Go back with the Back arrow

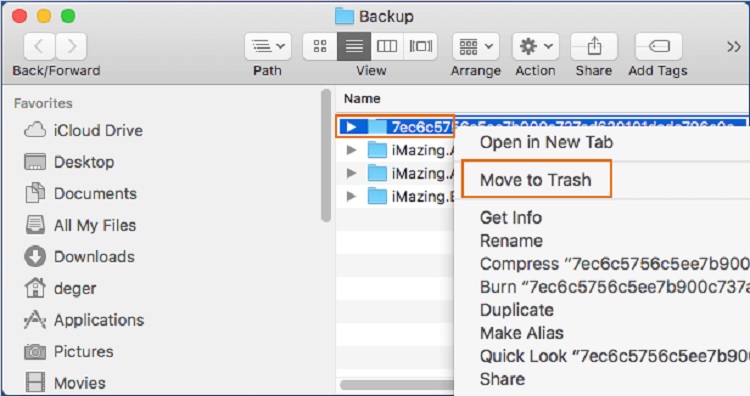39,46
